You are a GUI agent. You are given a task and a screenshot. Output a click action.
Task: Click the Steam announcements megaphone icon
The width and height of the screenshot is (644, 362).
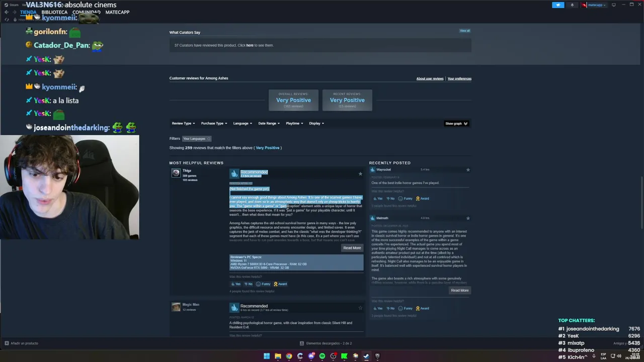coord(558,5)
